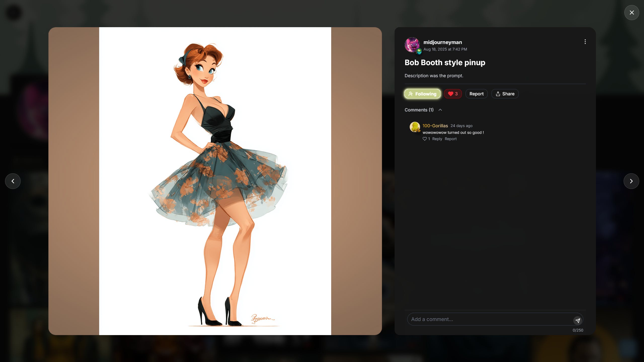This screenshot has height=362, width=644.
Task: Open the midjourneyman username link
Action: [442, 42]
